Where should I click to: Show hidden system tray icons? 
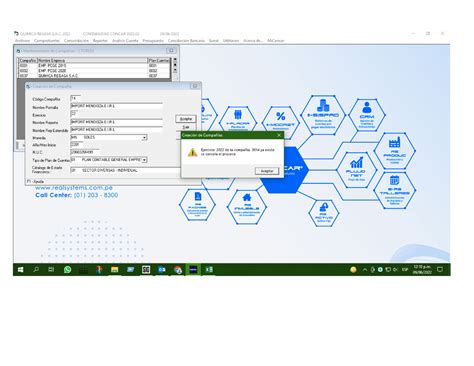click(x=365, y=269)
